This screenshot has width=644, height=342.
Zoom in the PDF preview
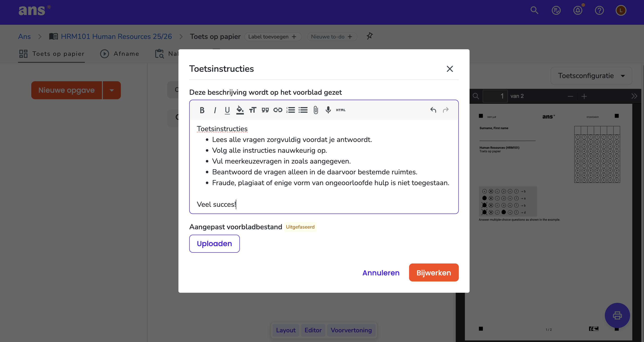click(584, 96)
